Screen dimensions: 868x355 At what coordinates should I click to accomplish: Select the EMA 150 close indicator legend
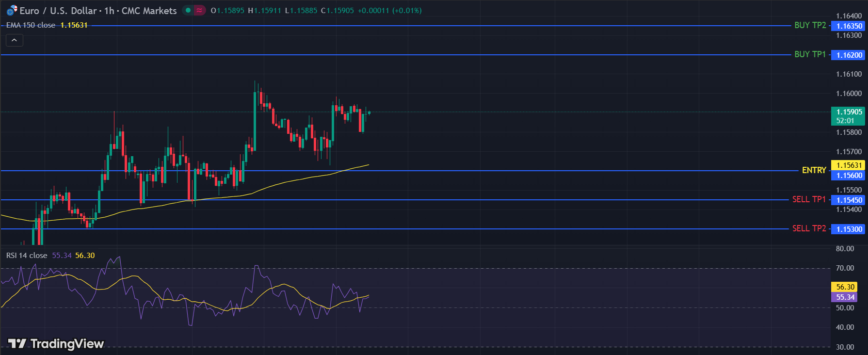[x=31, y=25]
